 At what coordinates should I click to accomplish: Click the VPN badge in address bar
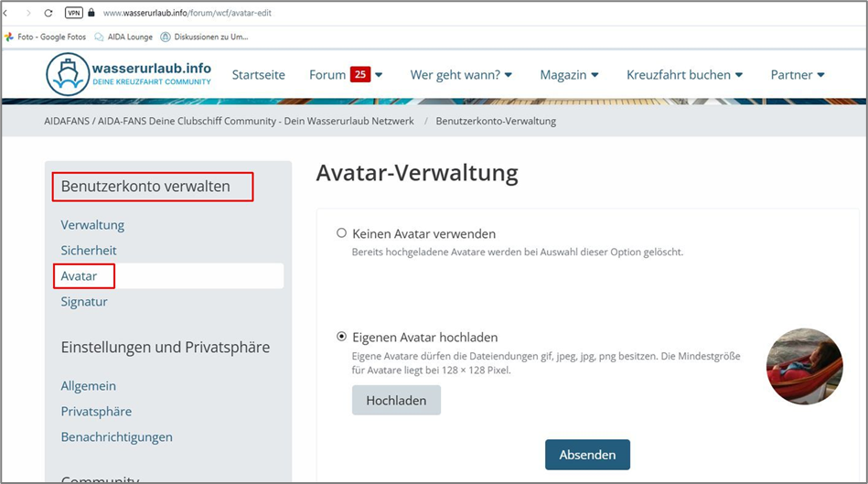pyautogui.click(x=74, y=14)
